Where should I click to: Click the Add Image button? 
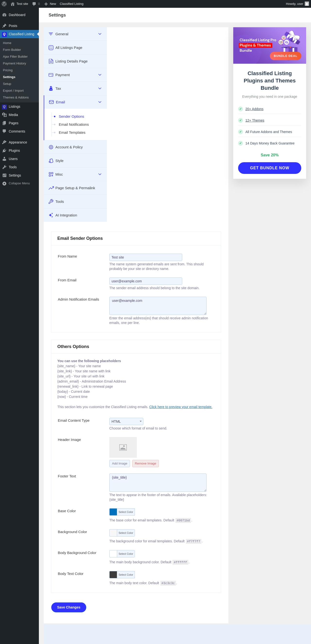120,464
